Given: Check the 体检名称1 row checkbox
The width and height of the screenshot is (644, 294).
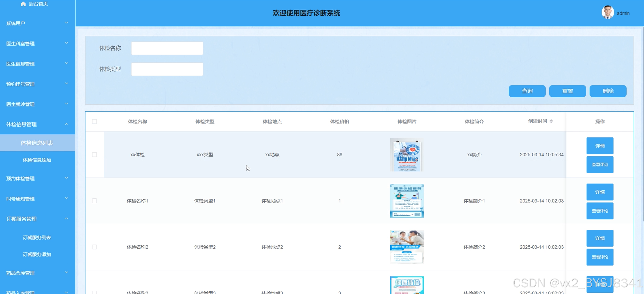Looking at the screenshot, I should coord(94,200).
